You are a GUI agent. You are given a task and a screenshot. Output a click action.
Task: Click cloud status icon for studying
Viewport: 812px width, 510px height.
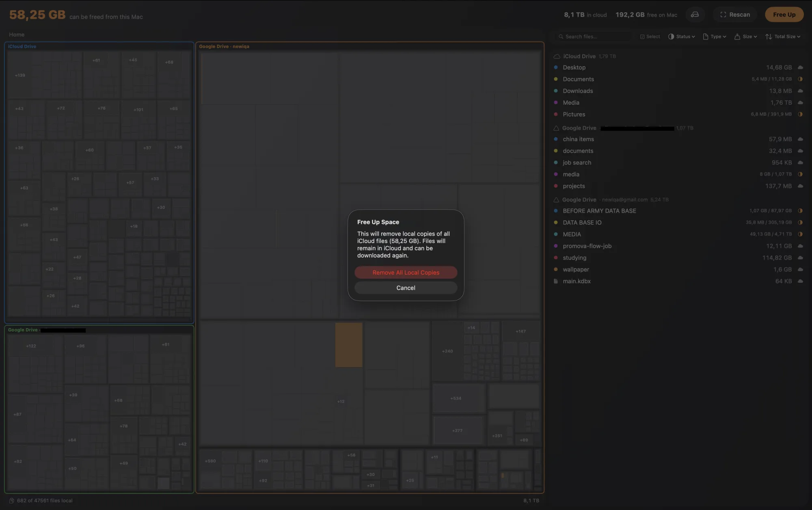click(x=800, y=258)
